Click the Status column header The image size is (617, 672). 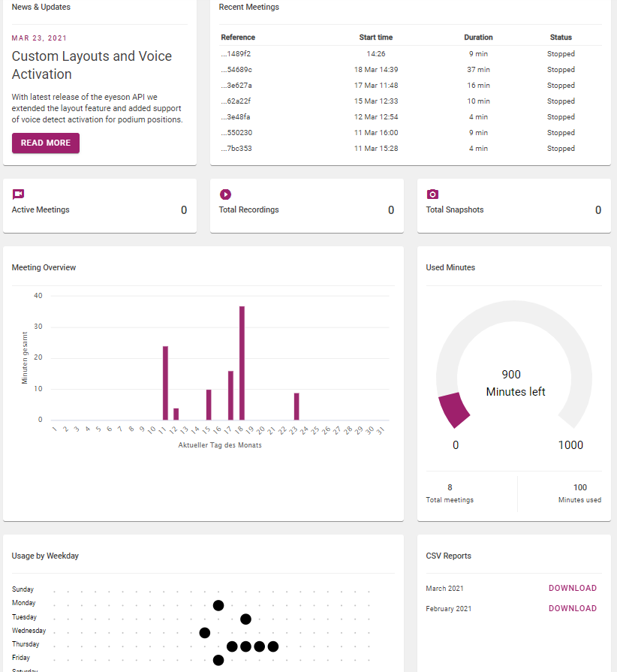tap(561, 37)
